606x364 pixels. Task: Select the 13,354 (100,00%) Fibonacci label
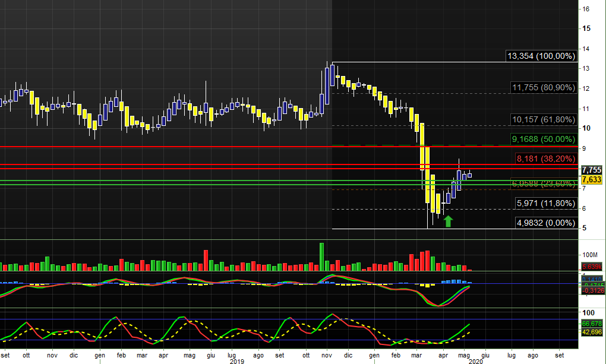[x=541, y=56]
